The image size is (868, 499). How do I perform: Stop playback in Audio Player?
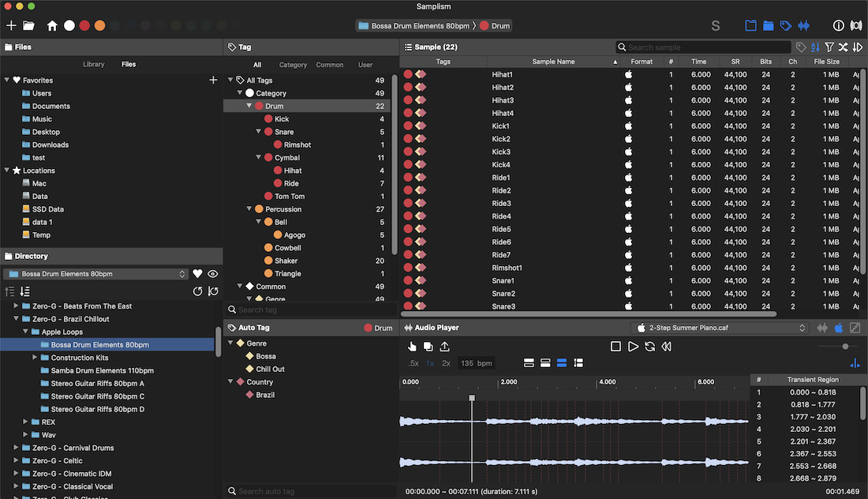(x=615, y=346)
